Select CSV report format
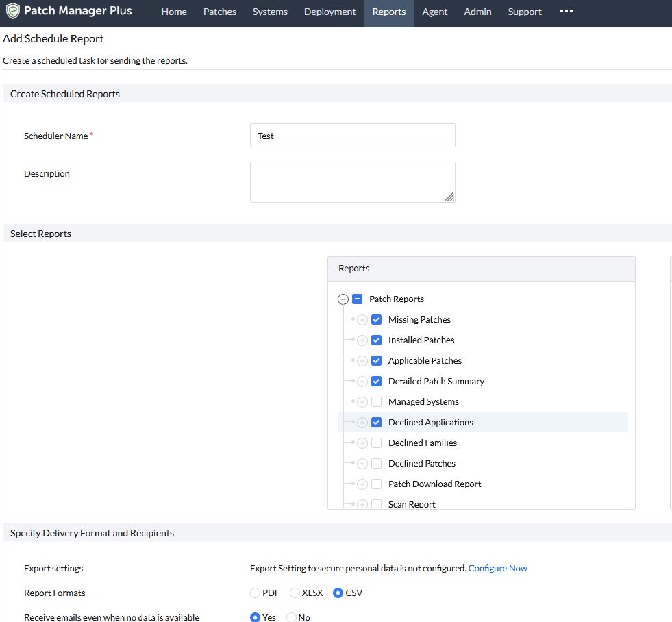672x622 pixels. (x=338, y=593)
